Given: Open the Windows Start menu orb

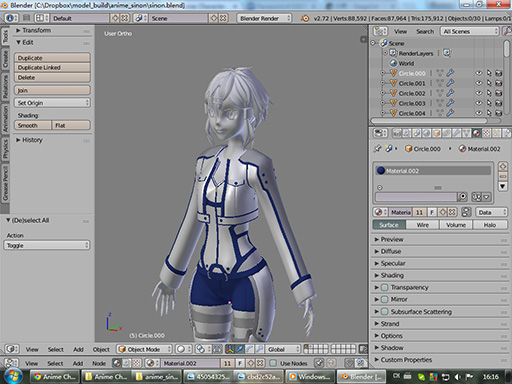Looking at the screenshot, I should tap(13, 376).
